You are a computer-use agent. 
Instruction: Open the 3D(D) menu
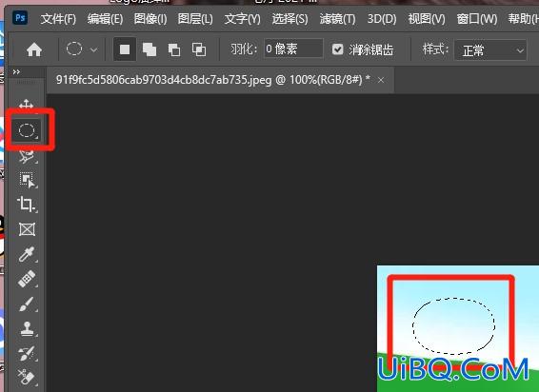382,18
